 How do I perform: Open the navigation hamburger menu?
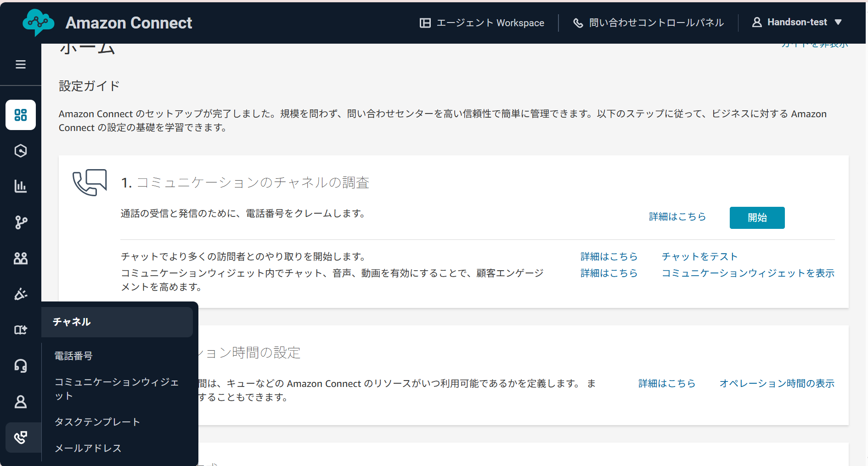click(x=21, y=64)
